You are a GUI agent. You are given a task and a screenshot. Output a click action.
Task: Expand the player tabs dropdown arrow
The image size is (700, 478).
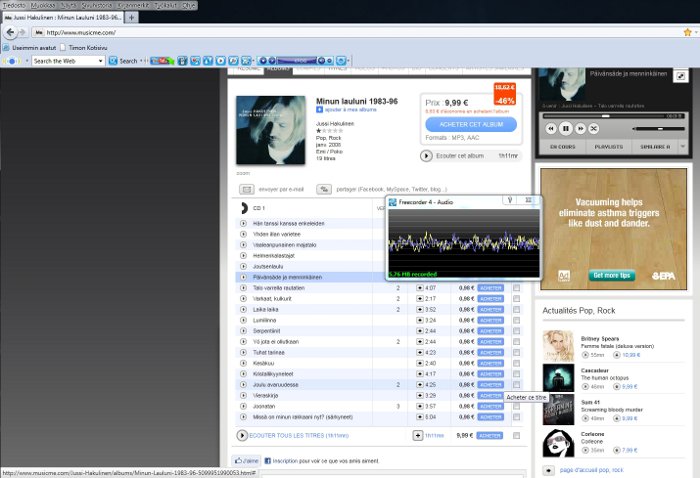pyautogui.click(x=683, y=146)
